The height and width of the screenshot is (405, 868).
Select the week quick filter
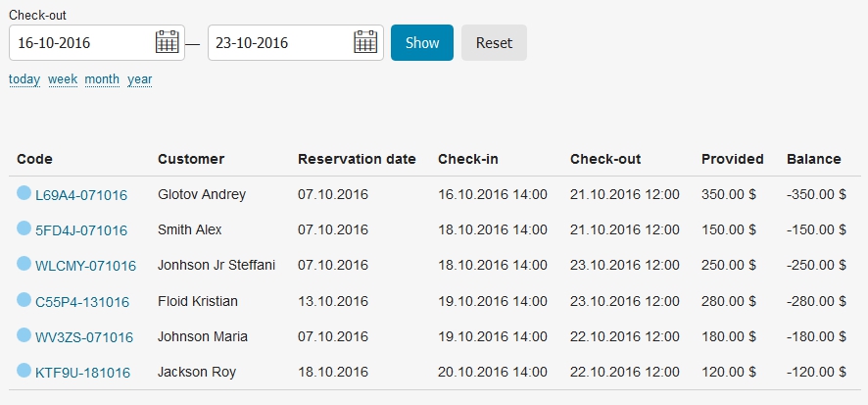63,79
